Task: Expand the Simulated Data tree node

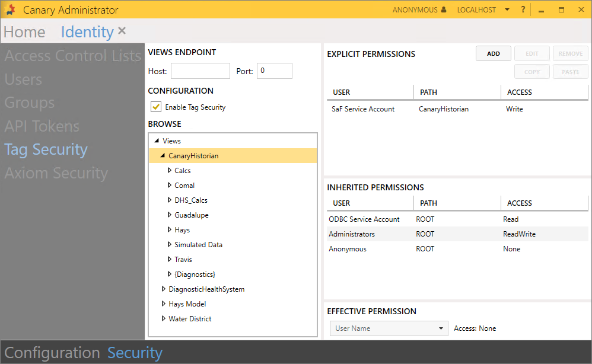Action: click(170, 244)
